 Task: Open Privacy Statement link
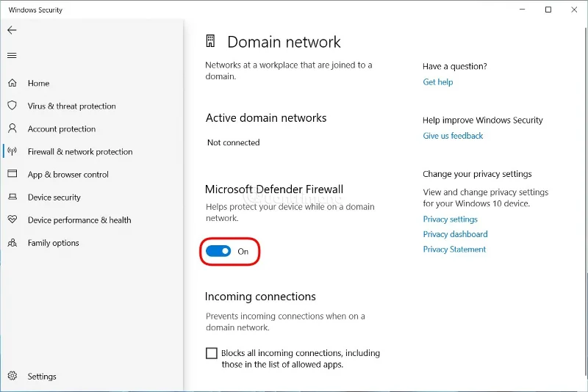(x=454, y=250)
